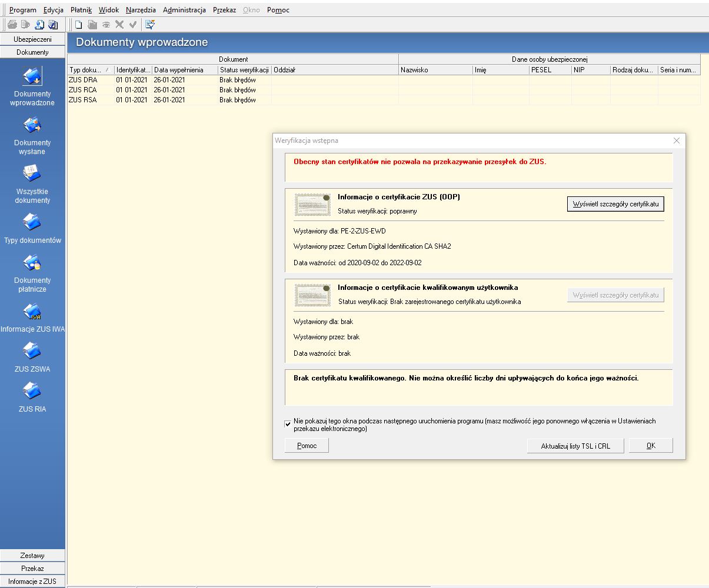Expand the Przekaz sidebar section
Viewport: 709px width, 588px height.
point(32,569)
